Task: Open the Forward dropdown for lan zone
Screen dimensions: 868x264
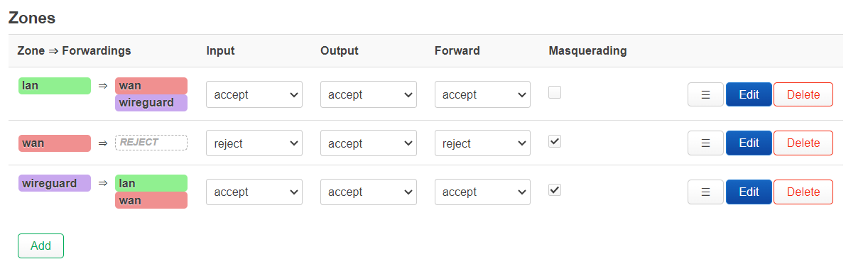Action: tap(482, 94)
